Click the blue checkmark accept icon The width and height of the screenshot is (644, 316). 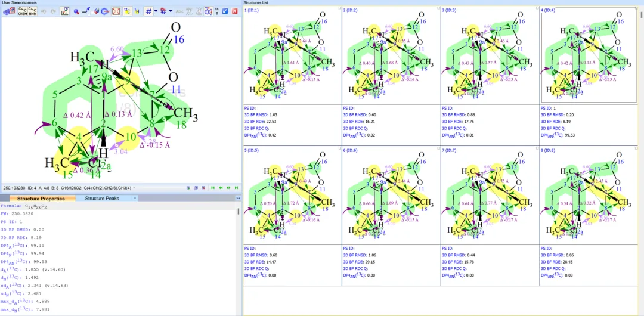click(x=225, y=11)
